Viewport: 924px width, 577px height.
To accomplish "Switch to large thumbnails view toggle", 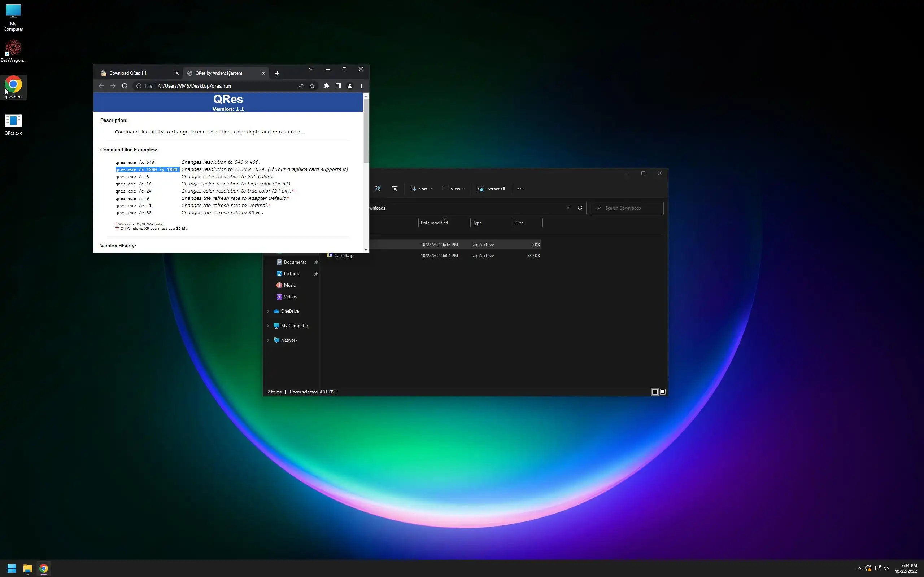I will [663, 392].
